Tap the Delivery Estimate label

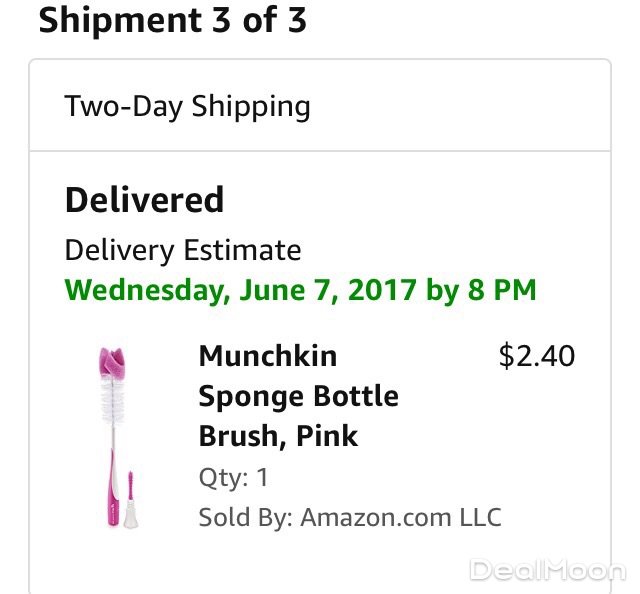coord(183,249)
